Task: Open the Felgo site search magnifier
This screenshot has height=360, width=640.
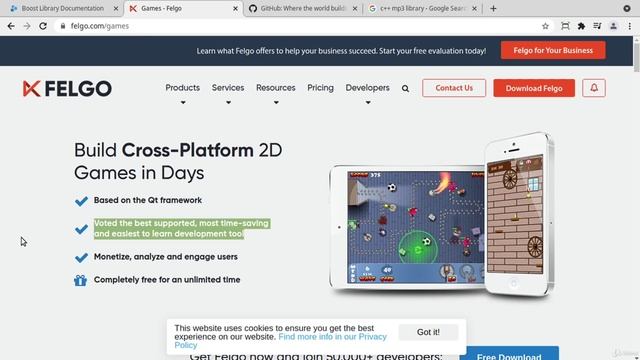Action: [405, 89]
